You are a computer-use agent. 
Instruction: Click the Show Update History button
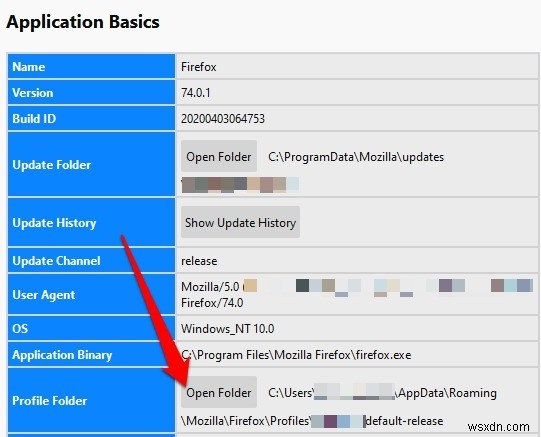pyautogui.click(x=240, y=222)
